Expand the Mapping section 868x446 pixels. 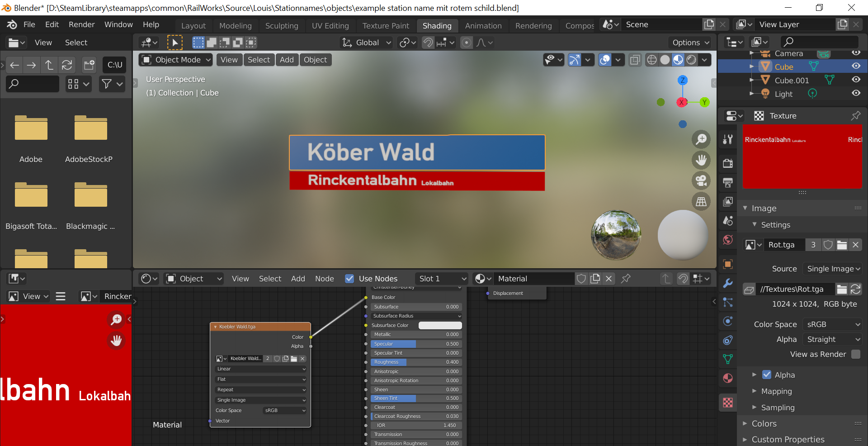click(776, 391)
